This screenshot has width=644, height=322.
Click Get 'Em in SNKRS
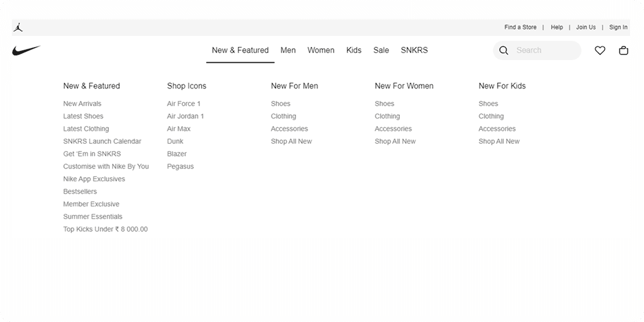point(92,154)
